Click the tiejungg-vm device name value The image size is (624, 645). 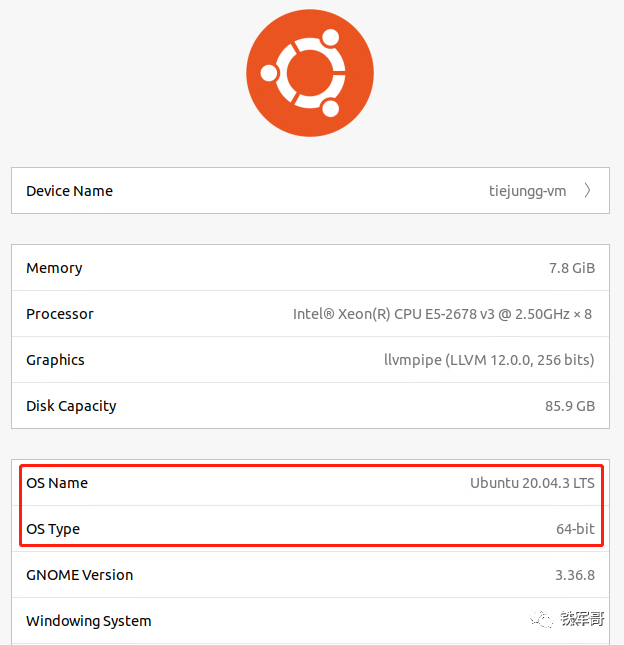[x=527, y=191]
